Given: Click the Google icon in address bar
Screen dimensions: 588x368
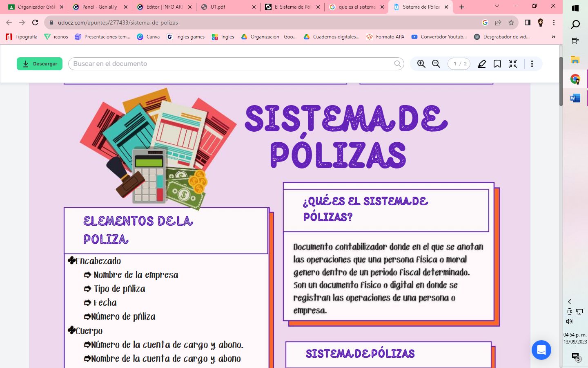Looking at the screenshot, I should pyautogui.click(x=485, y=22).
